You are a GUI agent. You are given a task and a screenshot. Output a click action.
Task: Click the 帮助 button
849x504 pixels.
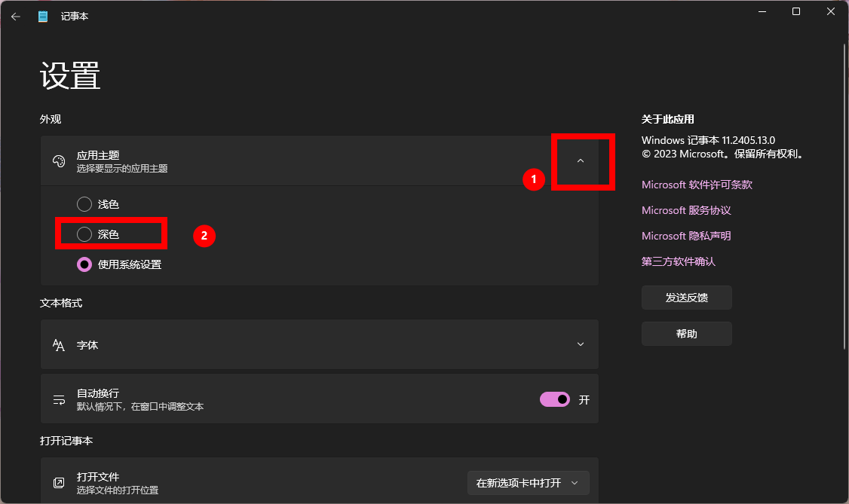pyautogui.click(x=686, y=334)
